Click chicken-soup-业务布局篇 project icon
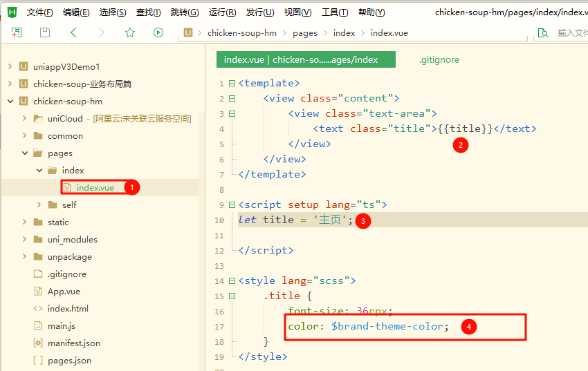 point(24,84)
